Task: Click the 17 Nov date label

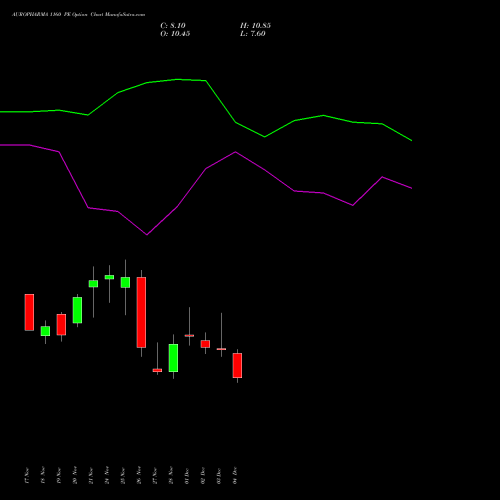Action: coord(27,475)
